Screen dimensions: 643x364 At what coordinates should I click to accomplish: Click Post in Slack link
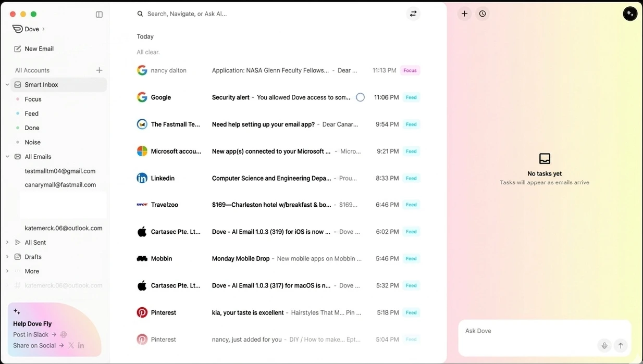click(34, 335)
